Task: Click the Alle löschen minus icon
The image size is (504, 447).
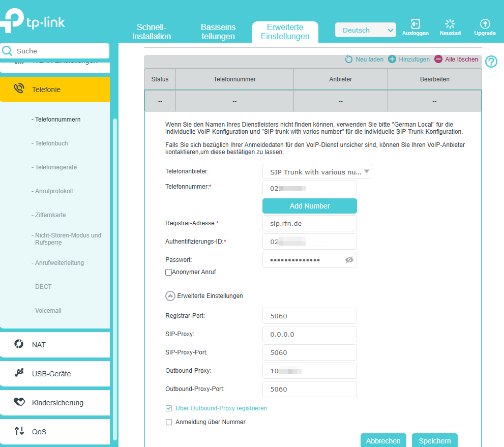Action: pos(438,59)
